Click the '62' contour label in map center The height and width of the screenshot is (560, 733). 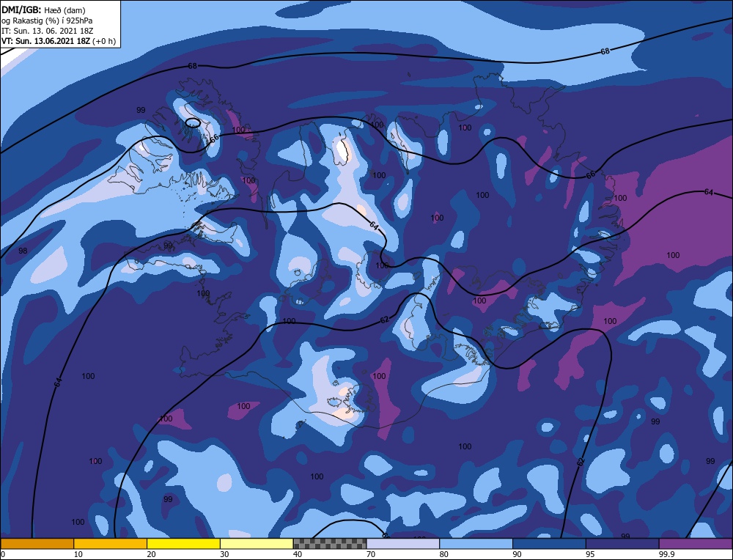pyautogui.click(x=384, y=320)
